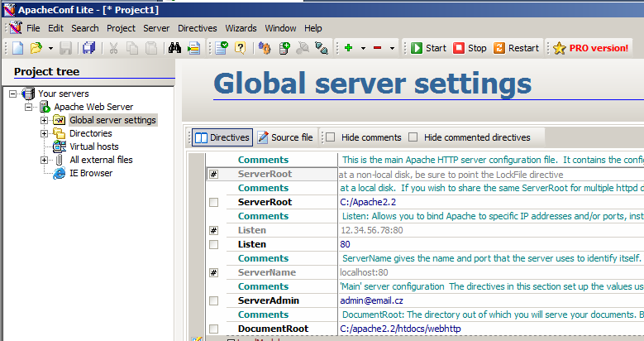
Task: Toggle checkbox for Listen 80 directive
Action: pyautogui.click(x=213, y=245)
